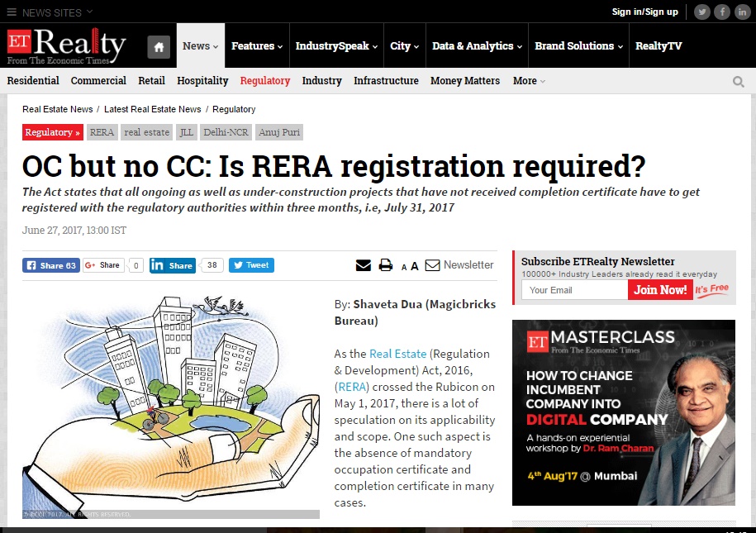Click the ET Realty logo

pos(67,46)
